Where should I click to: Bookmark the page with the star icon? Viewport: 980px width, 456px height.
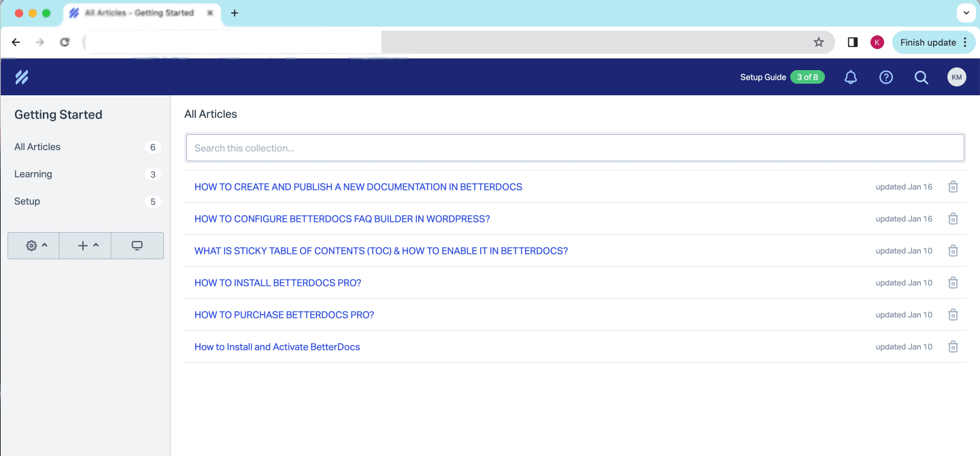[x=819, y=42]
